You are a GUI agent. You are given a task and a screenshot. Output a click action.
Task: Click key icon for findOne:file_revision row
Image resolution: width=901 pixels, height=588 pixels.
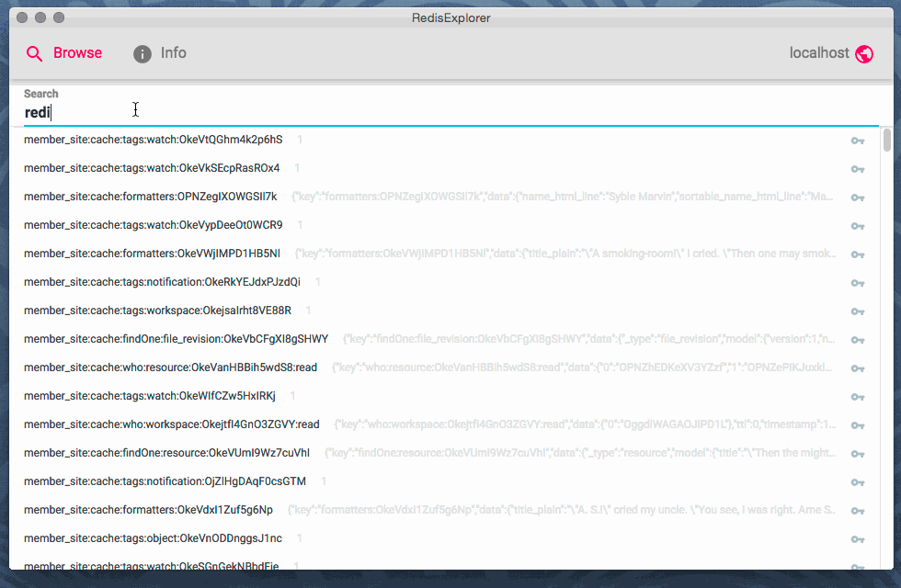857,340
